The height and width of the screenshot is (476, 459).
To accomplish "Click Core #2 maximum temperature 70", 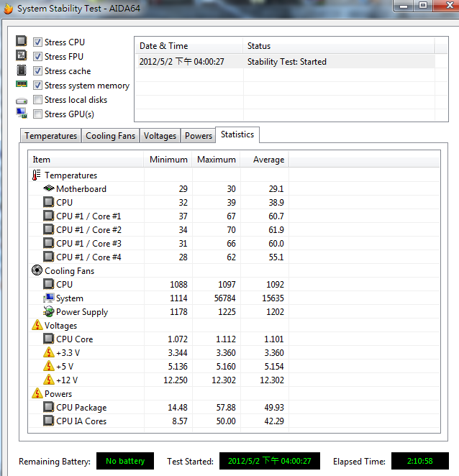I will [231, 230].
